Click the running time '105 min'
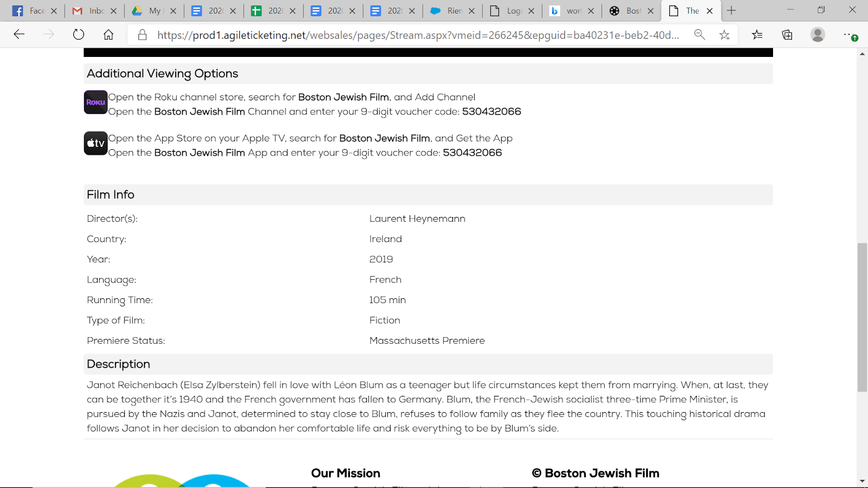The image size is (868, 488). coord(387,300)
